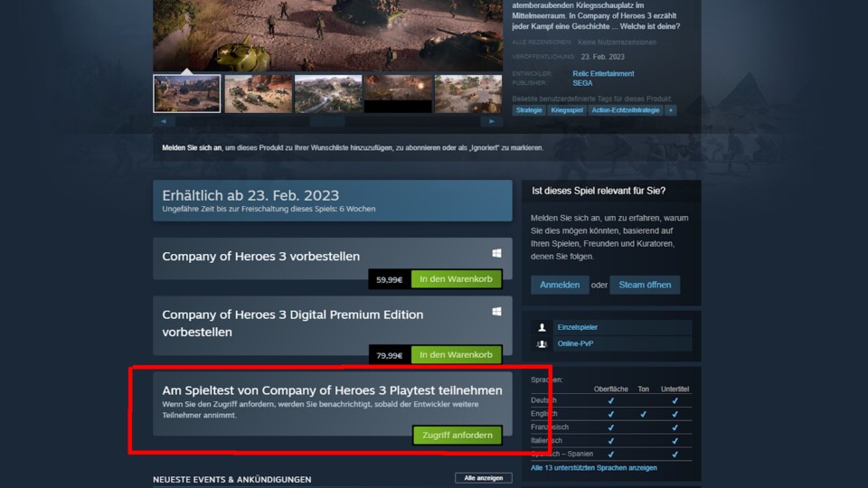868x488 pixels.
Task: Click the Premium Edition vorbestellen title
Action: (292, 324)
